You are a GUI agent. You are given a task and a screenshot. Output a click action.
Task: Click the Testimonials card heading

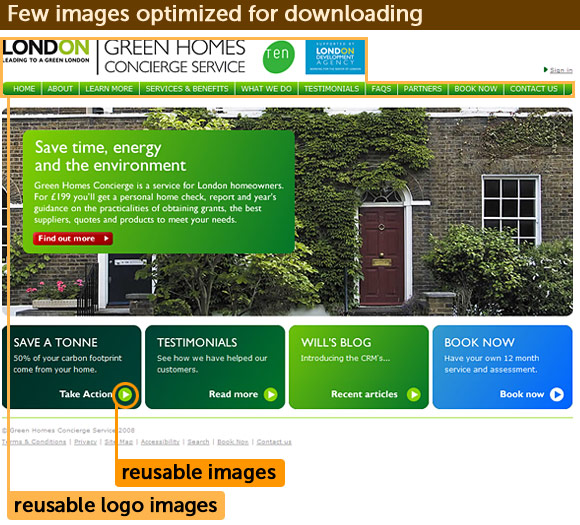point(197,343)
